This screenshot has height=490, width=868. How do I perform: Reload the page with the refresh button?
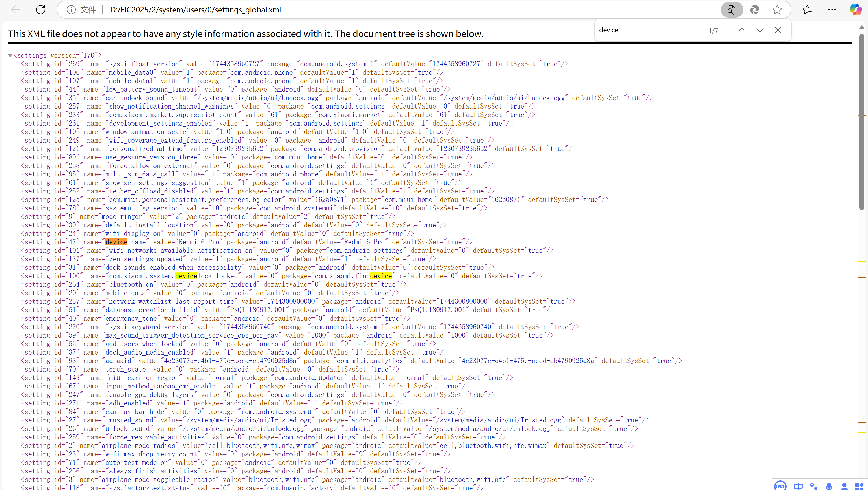(x=41, y=9)
